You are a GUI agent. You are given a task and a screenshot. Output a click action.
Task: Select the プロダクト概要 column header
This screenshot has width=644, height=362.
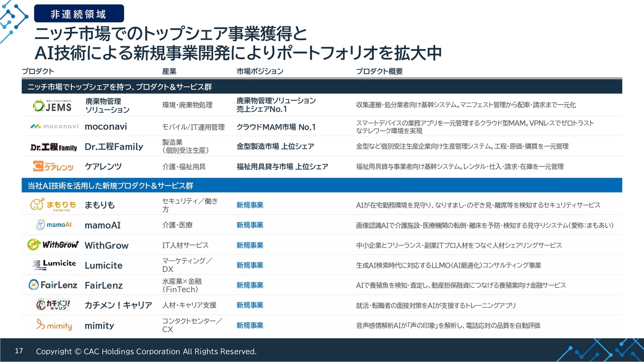coord(379,71)
